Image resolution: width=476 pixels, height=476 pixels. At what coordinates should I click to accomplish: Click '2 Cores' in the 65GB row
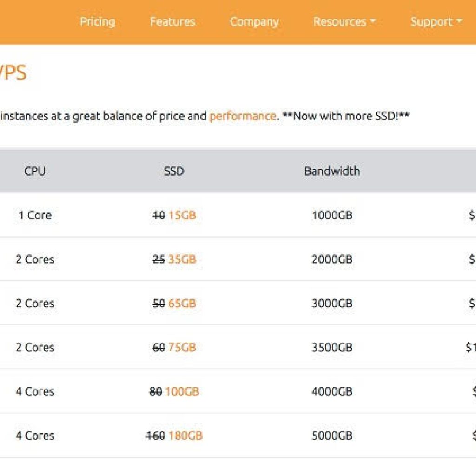tap(35, 303)
